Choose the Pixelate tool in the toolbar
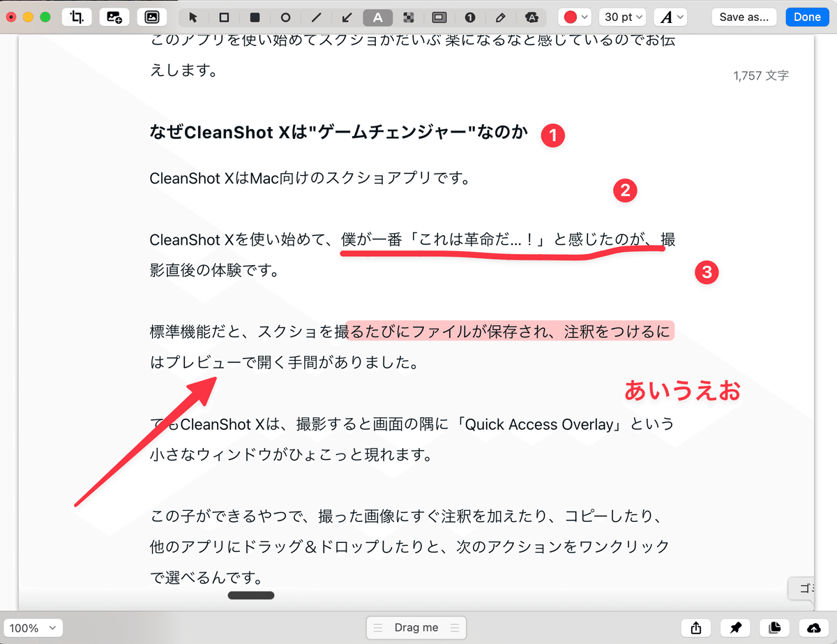This screenshot has height=644, width=837. [408, 16]
